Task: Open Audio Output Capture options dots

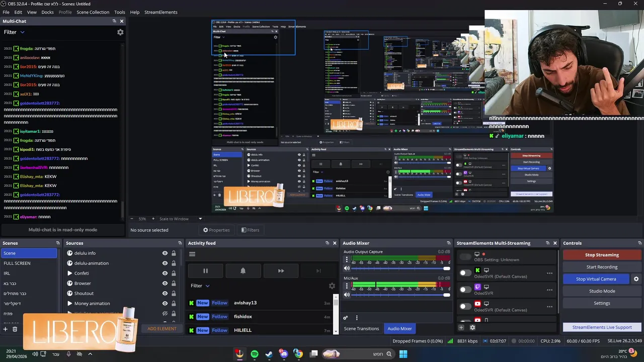Action: 347,260
